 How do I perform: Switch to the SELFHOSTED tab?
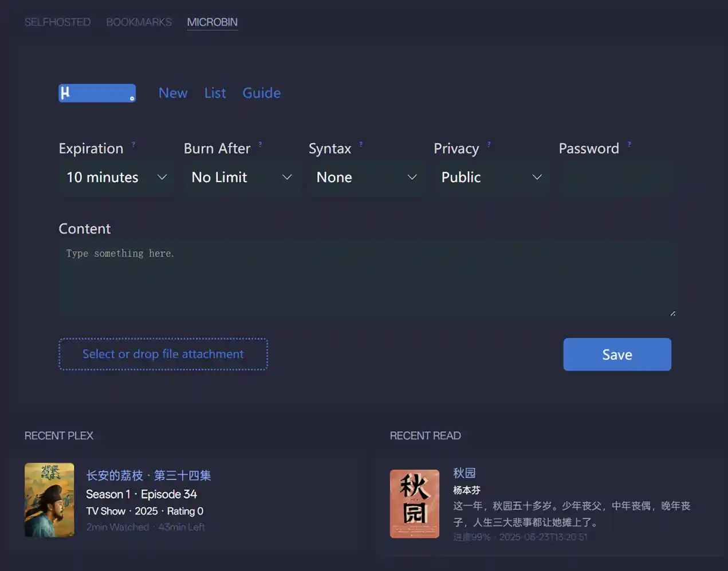57,22
